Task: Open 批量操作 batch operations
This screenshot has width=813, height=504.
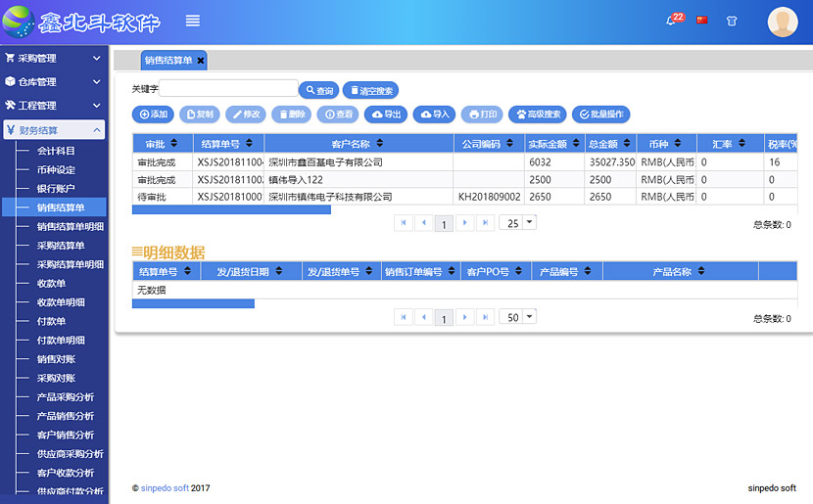Action: tap(601, 115)
